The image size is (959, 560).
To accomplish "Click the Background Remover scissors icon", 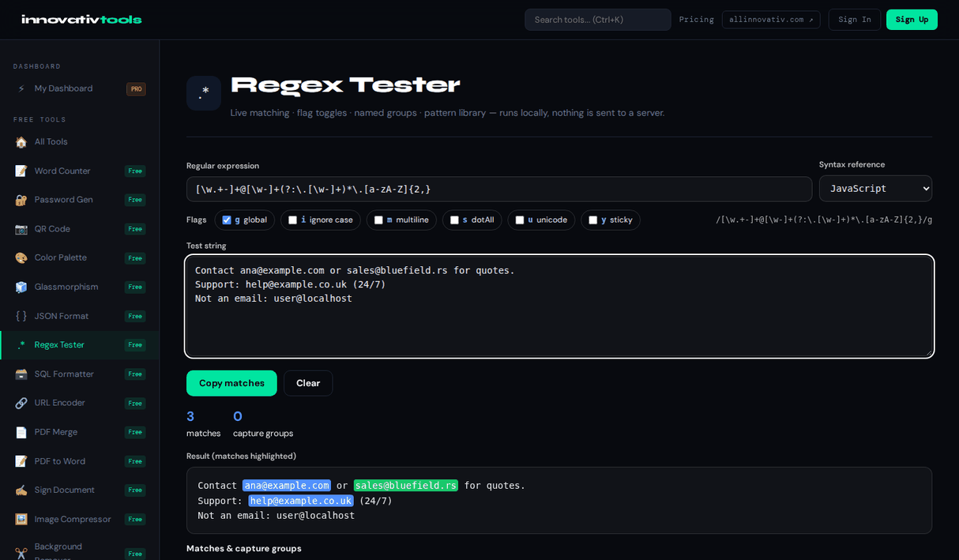I will (21, 553).
